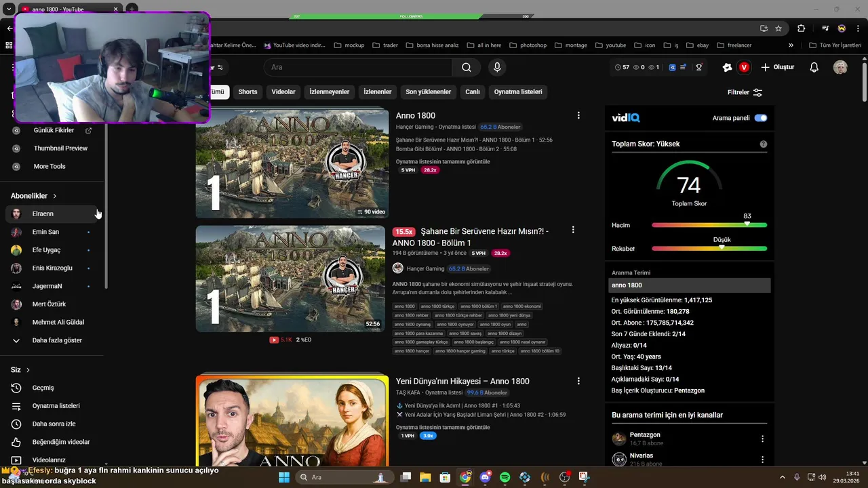Click the Windows taskbar Ara search box

[344, 477]
